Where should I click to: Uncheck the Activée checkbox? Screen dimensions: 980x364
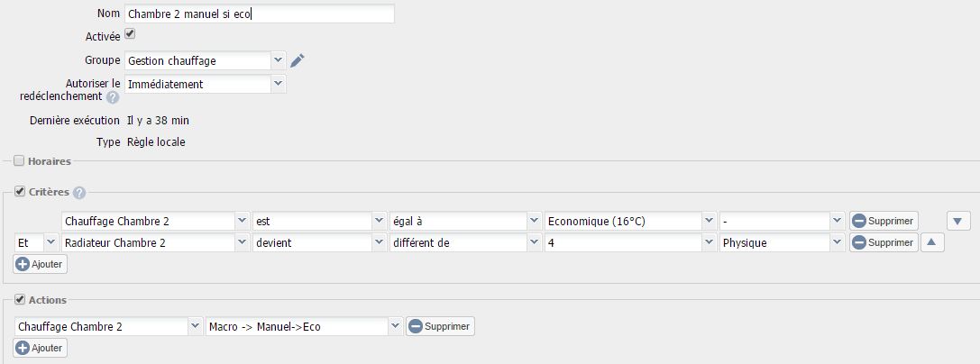click(x=130, y=34)
